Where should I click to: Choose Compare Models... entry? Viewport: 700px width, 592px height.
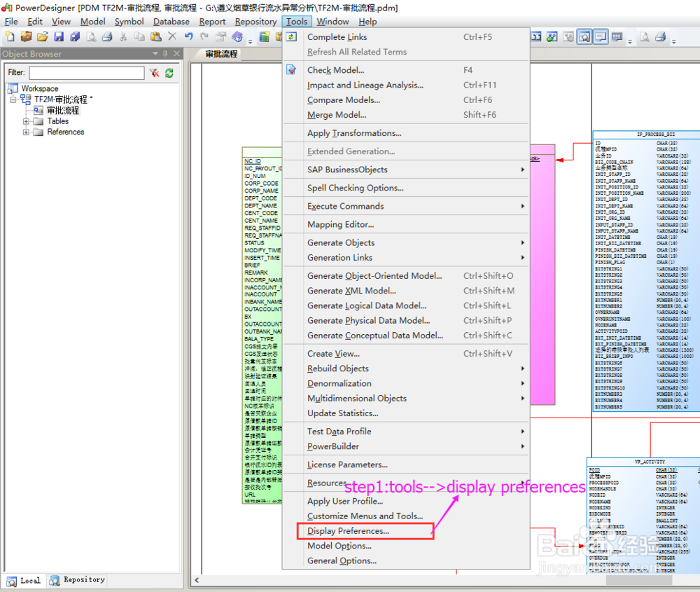pyautogui.click(x=406, y=100)
